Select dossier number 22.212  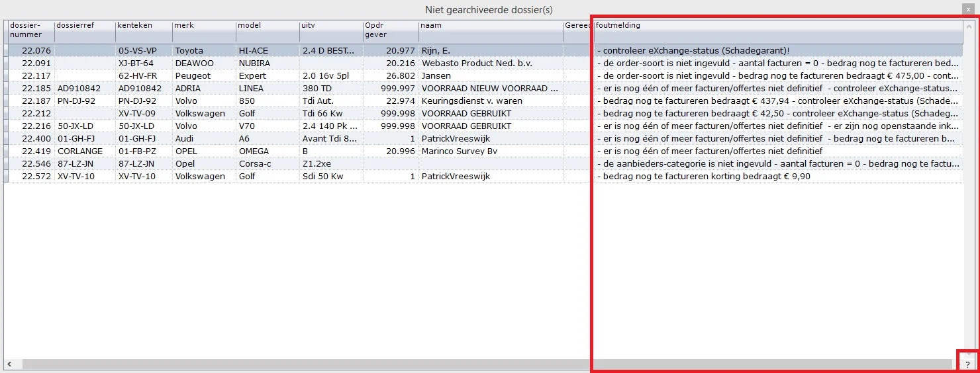pyautogui.click(x=36, y=113)
